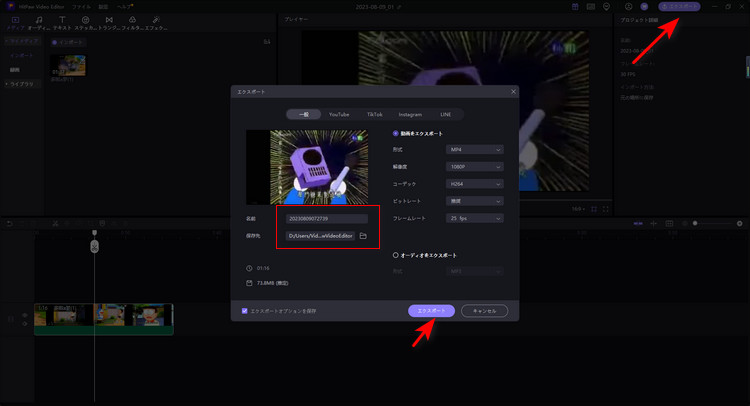Click the purple export button in dialog
This screenshot has width=750, height=406.
tap(431, 311)
